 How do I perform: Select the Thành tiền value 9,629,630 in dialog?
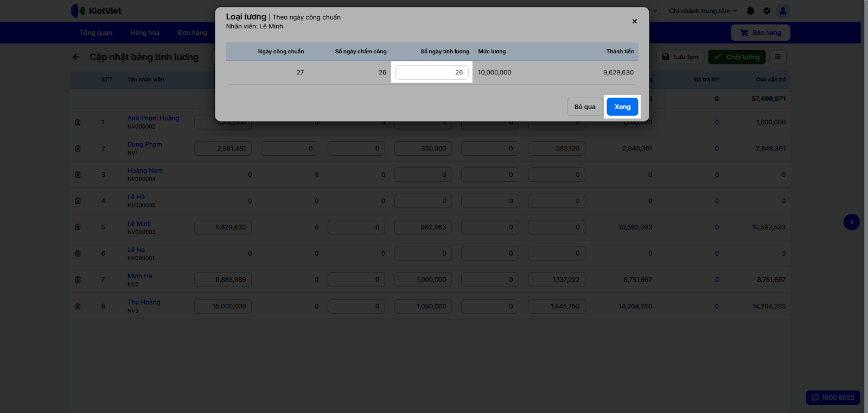(x=618, y=72)
